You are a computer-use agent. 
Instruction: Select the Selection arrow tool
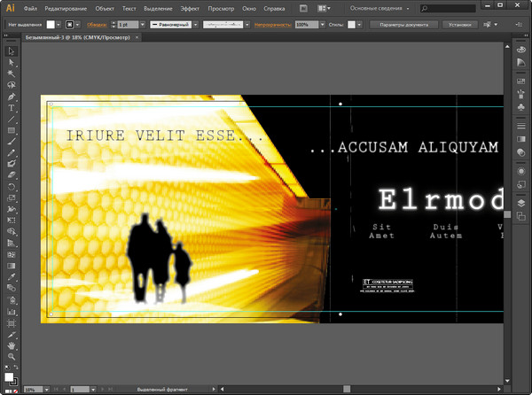click(x=12, y=51)
